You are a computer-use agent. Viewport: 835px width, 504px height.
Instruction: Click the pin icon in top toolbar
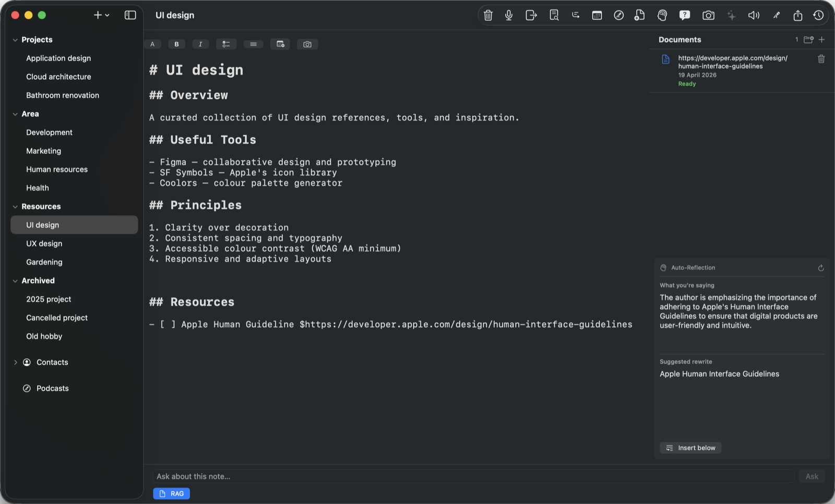click(x=777, y=15)
